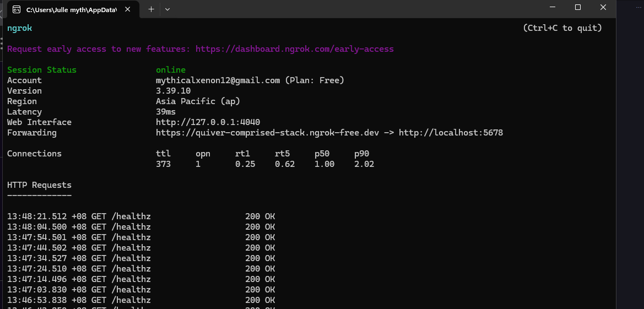Close the C:\Users\Julle myth tab

pyautogui.click(x=128, y=9)
